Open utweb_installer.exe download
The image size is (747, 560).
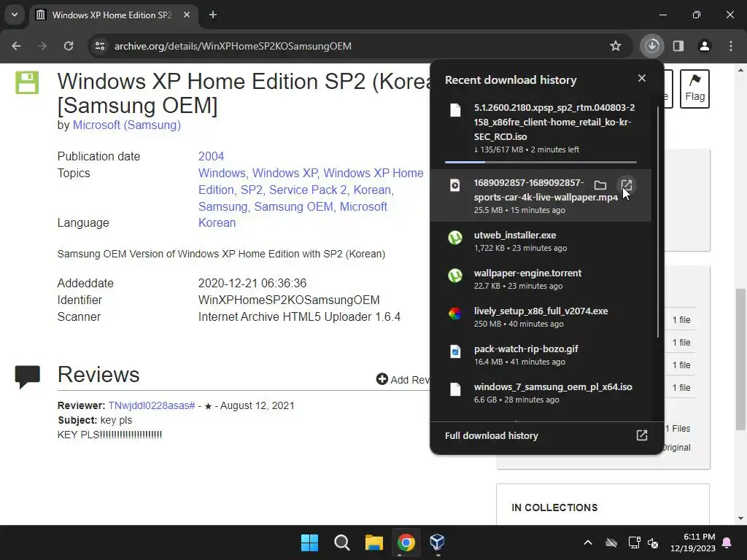[x=541, y=241]
